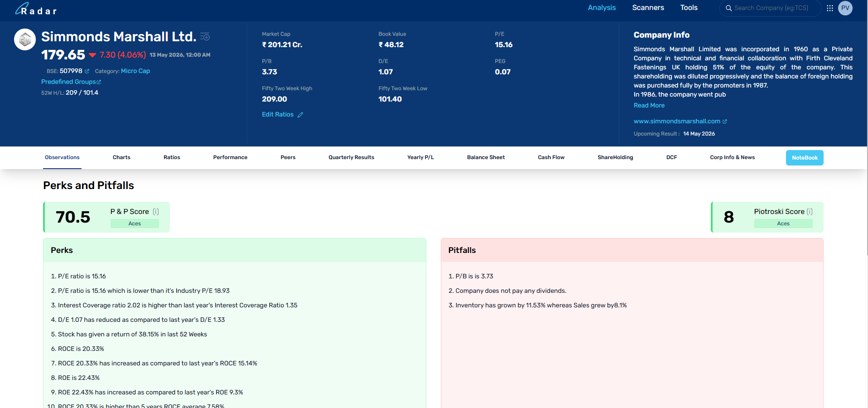Click the BSE code 507998
This screenshot has height=408, width=868.
coord(71,71)
